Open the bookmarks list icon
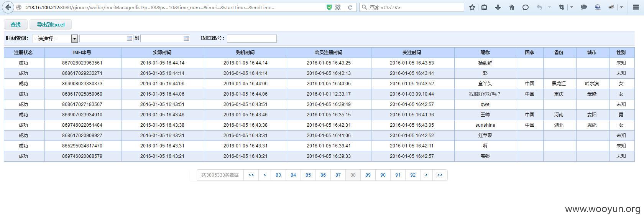This screenshot has height=220, width=644. [484, 7]
